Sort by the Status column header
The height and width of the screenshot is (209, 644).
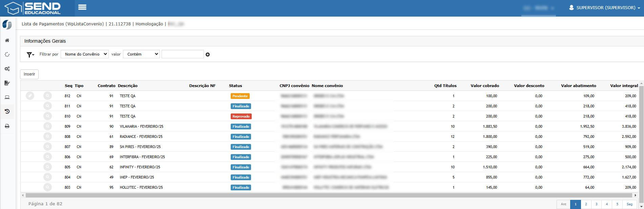click(235, 86)
